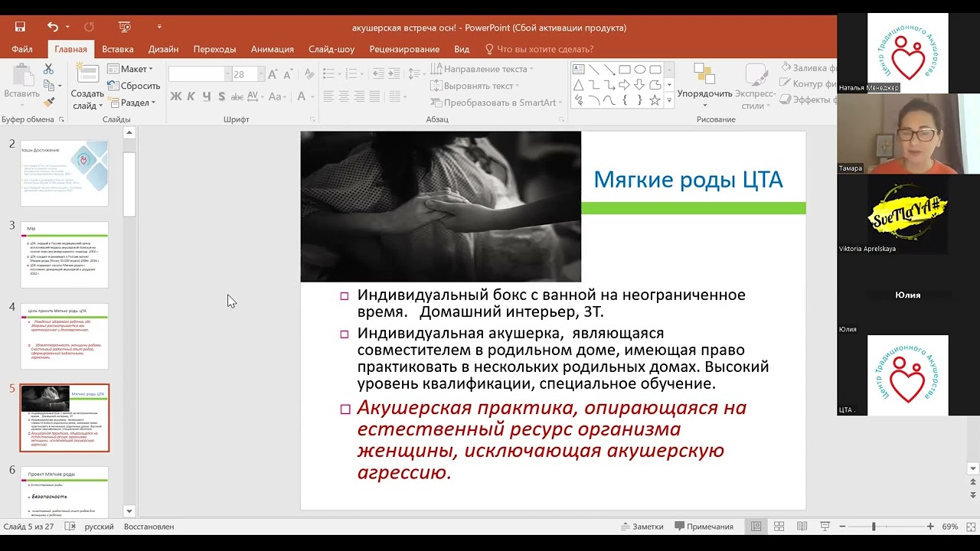This screenshot has height=551, width=980.
Task: Open the Раздел section dropdown
Action: click(x=132, y=103)
